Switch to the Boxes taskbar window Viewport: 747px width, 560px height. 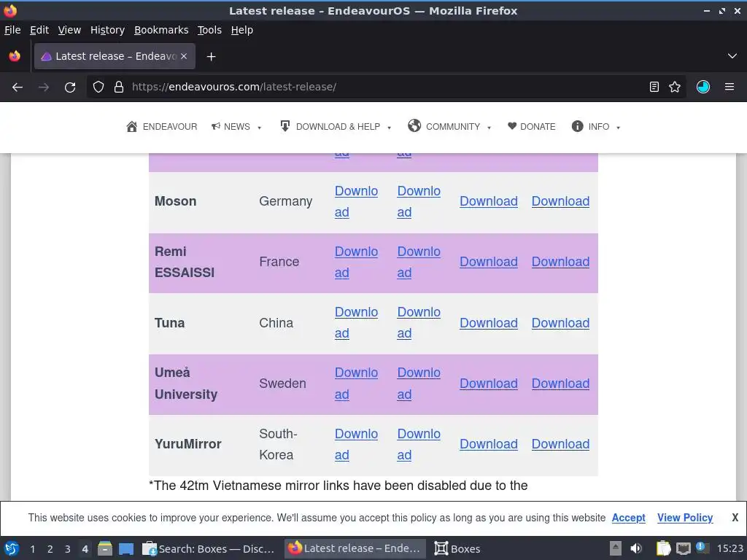[457, 548]
